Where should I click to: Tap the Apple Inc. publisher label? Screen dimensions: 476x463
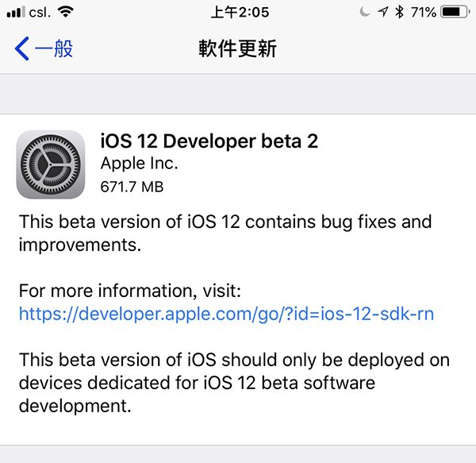click(140, 164)
